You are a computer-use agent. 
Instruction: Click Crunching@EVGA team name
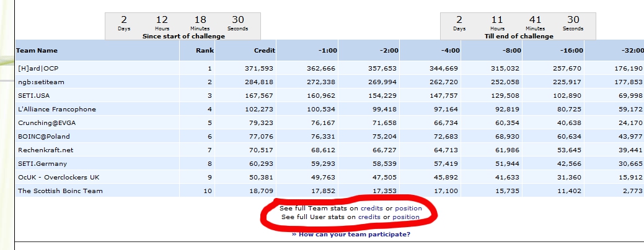coord(47,123)
